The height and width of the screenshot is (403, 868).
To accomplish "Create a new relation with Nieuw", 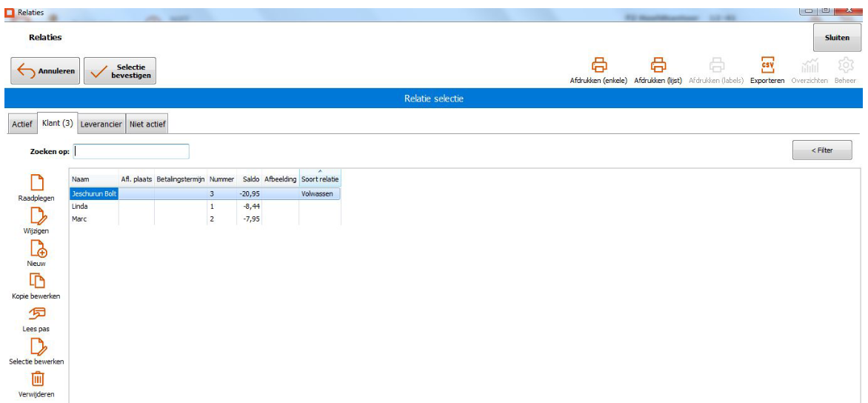I will point(36,248).
